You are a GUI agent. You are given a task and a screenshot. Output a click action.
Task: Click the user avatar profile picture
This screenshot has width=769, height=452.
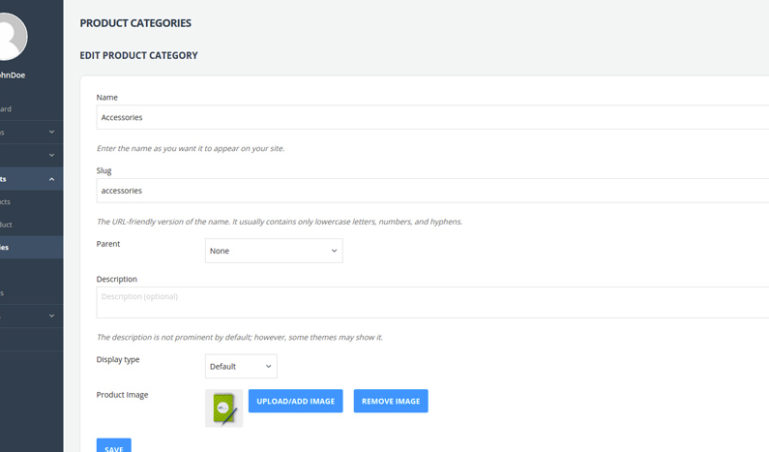click(x=10, y=36)
